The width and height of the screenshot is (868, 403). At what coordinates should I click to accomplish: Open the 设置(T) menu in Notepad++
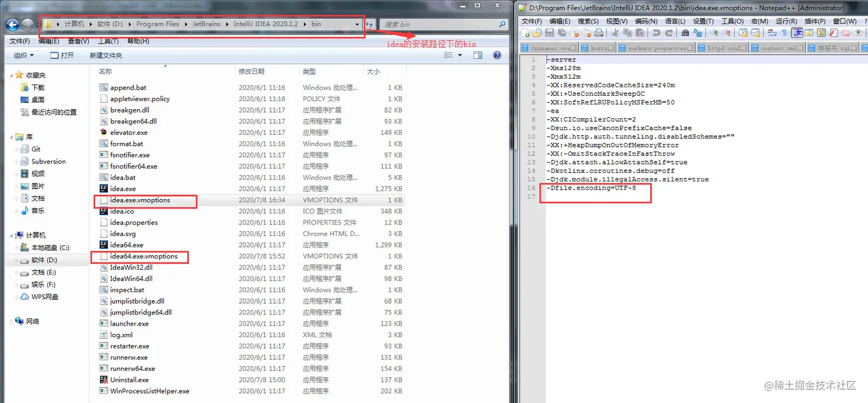703,21
